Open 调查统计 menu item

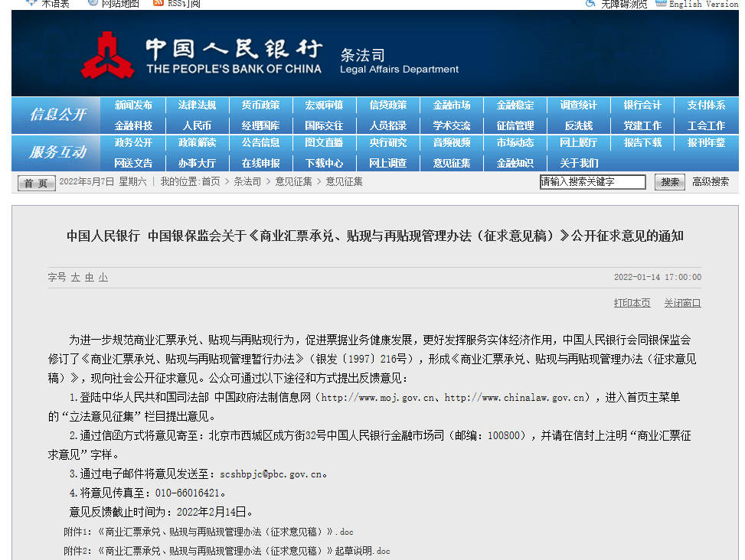tap(579, 105)
